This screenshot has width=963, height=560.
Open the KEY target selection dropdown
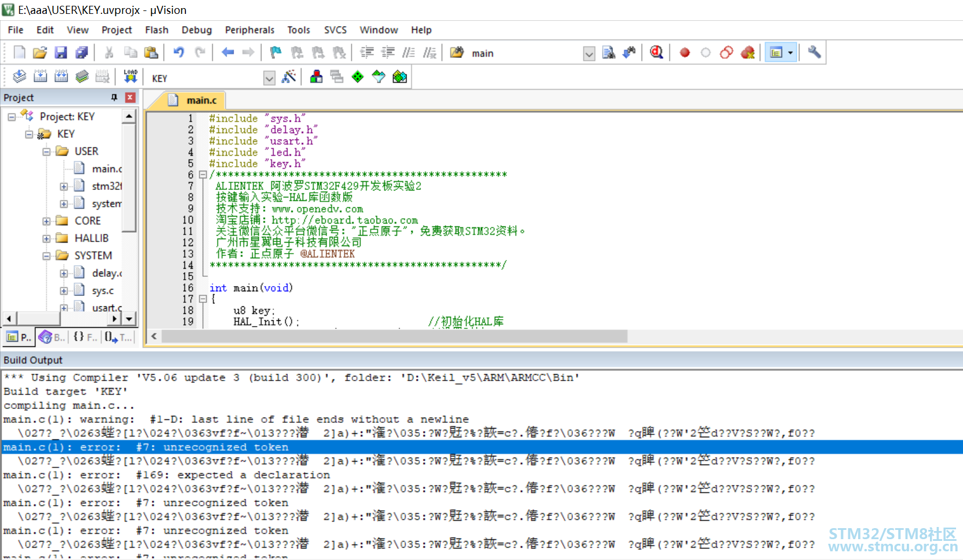click(269, 78)
